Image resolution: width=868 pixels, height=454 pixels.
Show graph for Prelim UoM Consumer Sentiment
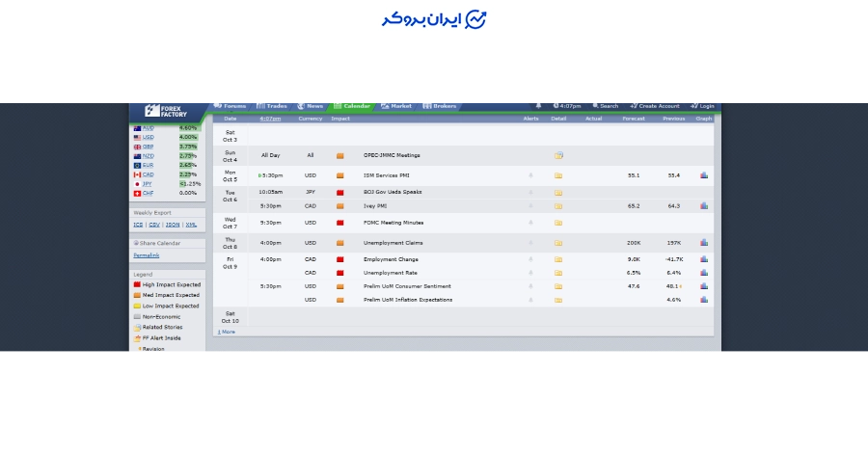[x=704, y=286]
